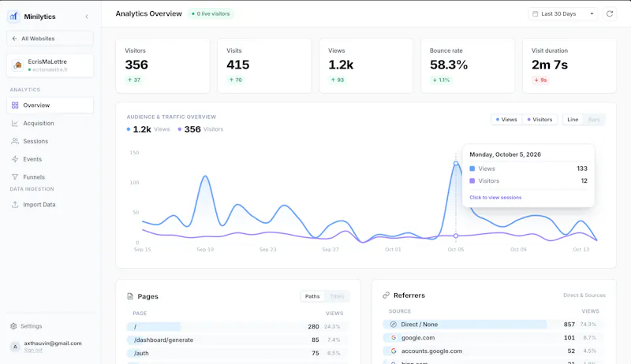Switch chart to Bars mode
Viewport: 631px width, 364px height.
tap(594, 120)
